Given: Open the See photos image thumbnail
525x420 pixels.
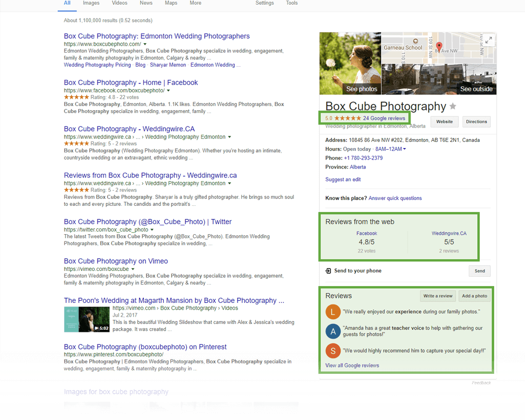Looking at the screenshot, I should [x=350, y=64].
